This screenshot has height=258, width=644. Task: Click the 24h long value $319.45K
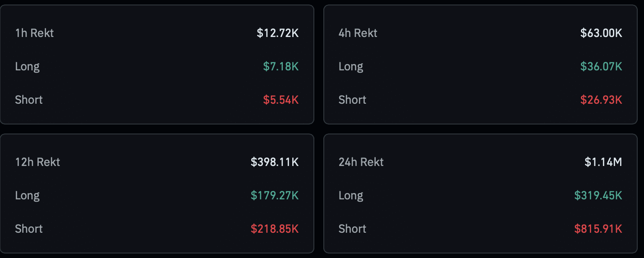coord(598,195)
